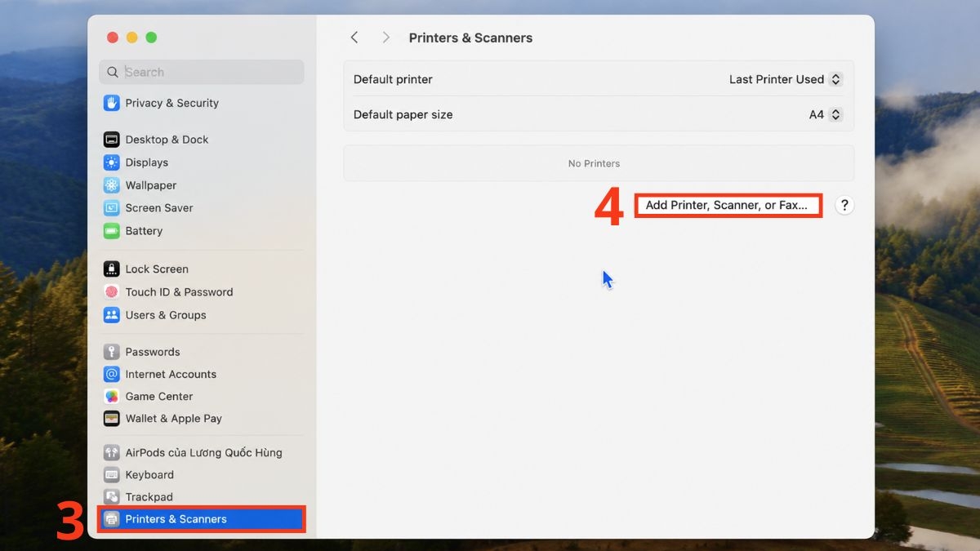Click the Internet Accounts @ icon
This screenshot has height=551, width=980.
point(112,374)
